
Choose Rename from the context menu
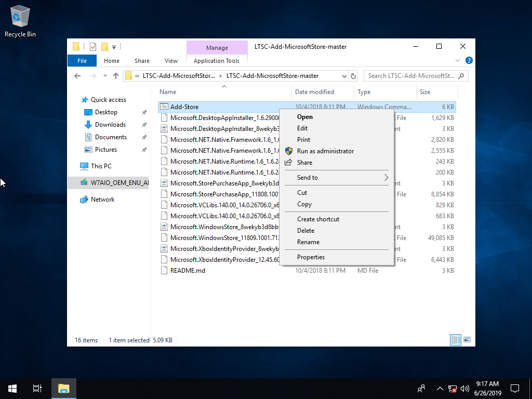click(337, 242)
